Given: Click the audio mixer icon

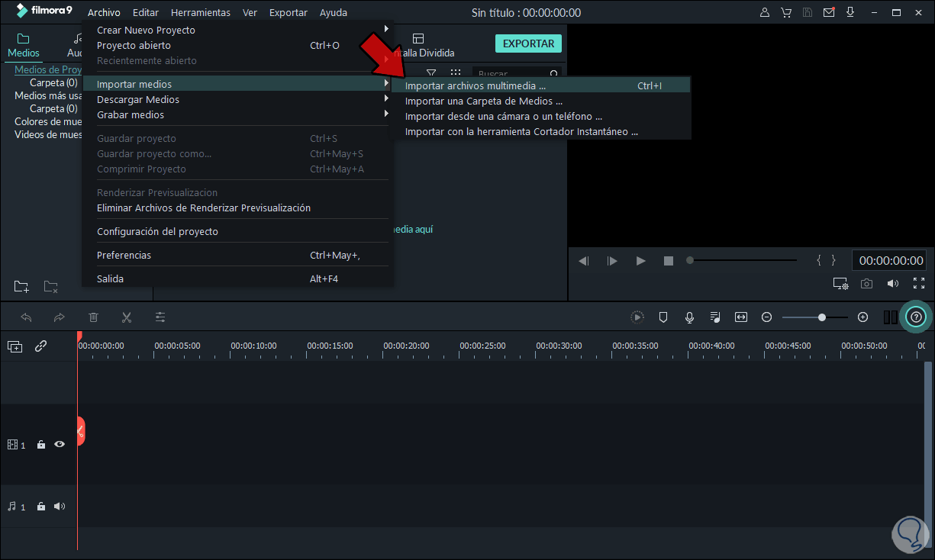Looking at the screenshot, I should [715, 317].
